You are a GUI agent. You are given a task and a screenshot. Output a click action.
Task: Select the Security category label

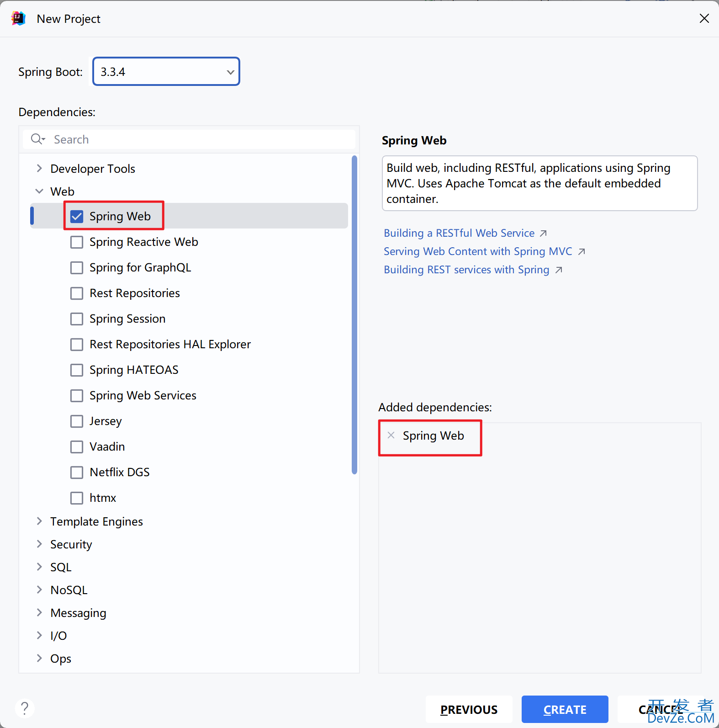click(71, 544)
